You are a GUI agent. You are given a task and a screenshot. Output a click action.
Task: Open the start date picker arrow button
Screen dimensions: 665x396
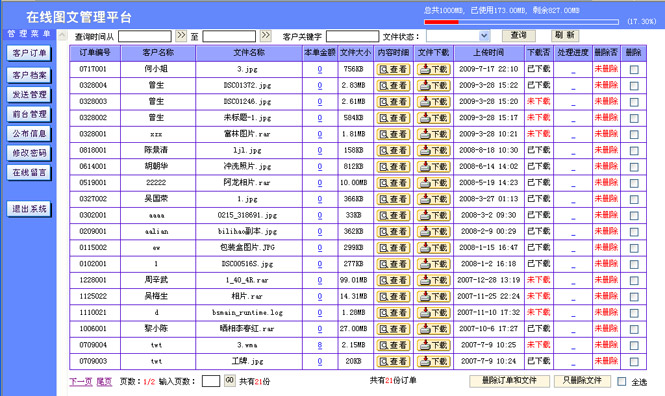tap(181, 36)
